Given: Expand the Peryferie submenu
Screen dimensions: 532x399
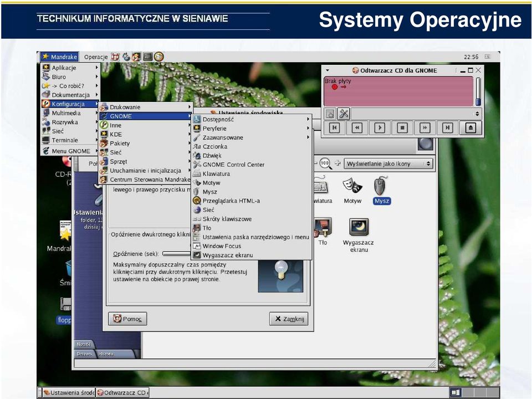Looking at the screenshot, I should (252, 128).
